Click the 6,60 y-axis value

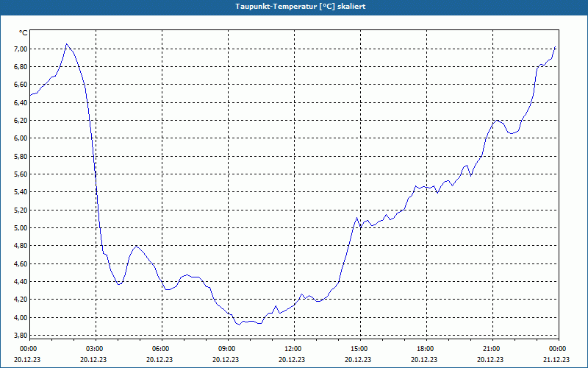[x=20, y=85]
